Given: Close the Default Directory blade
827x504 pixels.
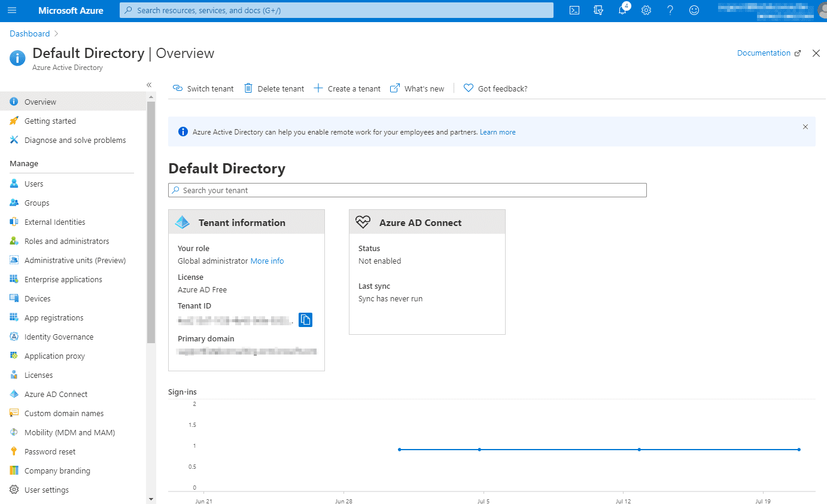Looking at the screenshot, I should click(816, 53).
